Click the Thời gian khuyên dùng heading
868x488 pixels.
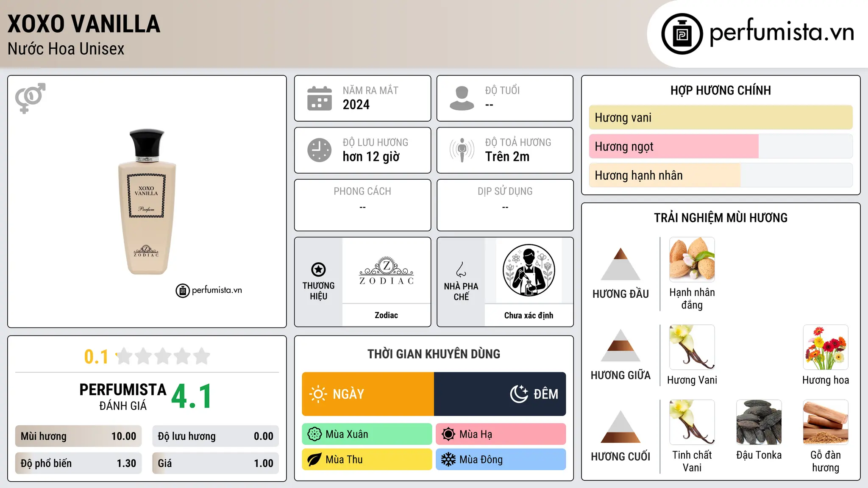tap(434, 354)
